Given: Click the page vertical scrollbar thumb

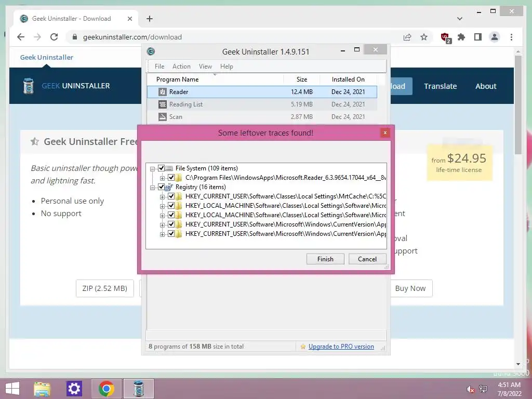Looking at the screenshot, I should click(x=518, y=105).
